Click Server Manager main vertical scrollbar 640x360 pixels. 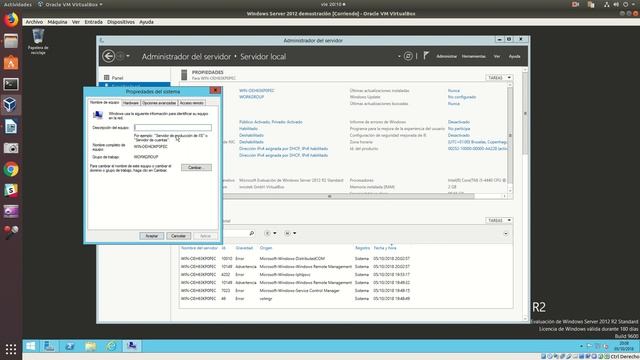pos(525,114)
